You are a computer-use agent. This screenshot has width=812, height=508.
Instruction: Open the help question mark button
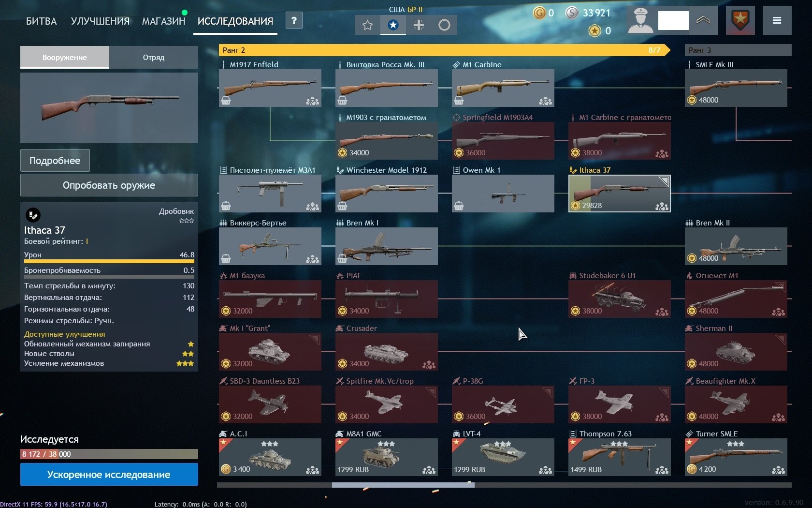coord(294,20)
